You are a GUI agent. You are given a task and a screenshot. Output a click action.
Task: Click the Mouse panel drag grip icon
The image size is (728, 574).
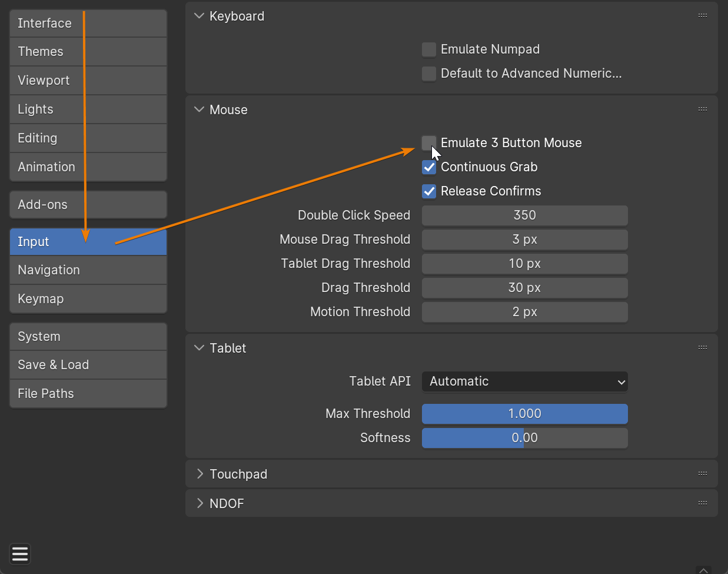[x=702, y=110]
